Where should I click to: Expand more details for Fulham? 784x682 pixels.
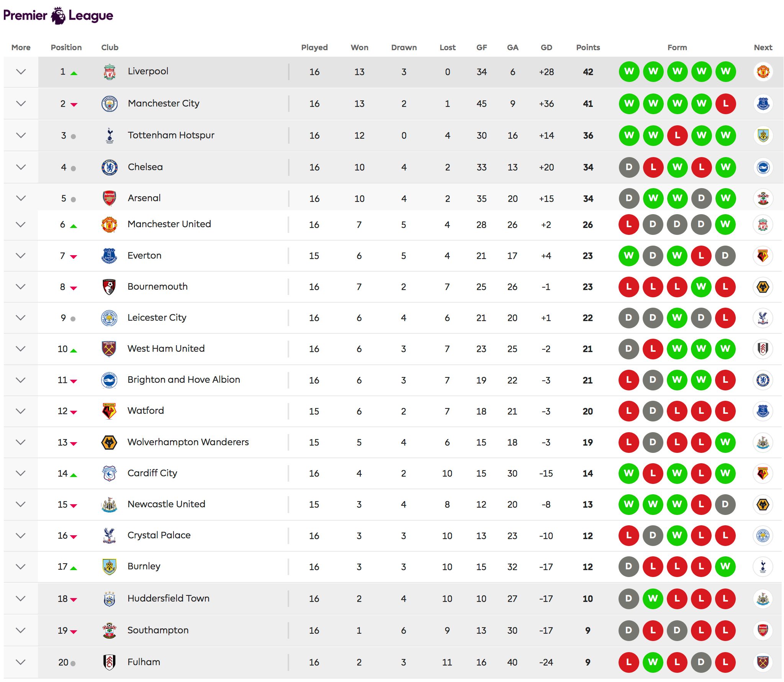[x=21, y=662]
